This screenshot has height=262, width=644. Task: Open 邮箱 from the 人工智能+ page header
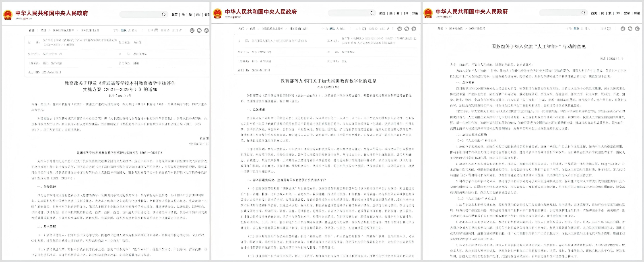coord(637,13)
